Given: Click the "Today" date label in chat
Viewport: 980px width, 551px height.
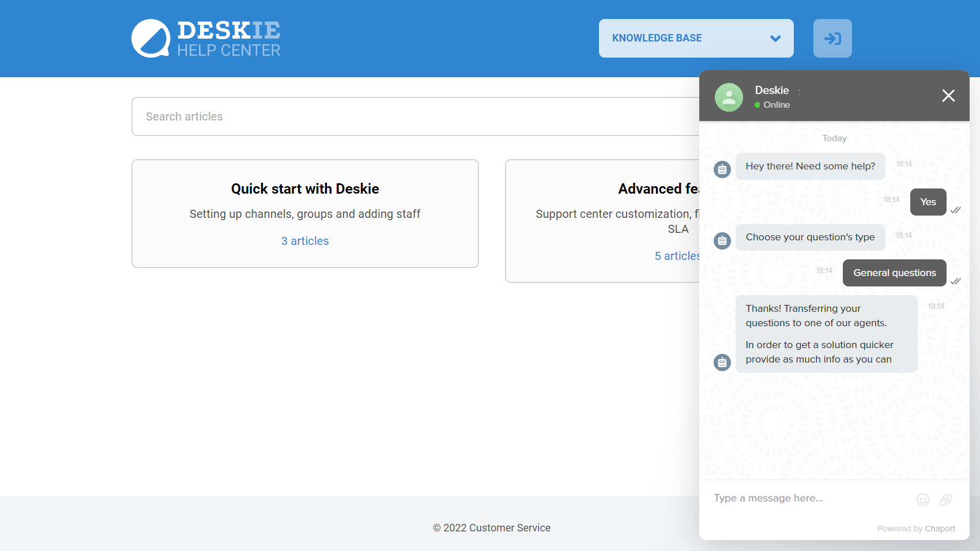Looking at the screenshot, I should [834, 138].
